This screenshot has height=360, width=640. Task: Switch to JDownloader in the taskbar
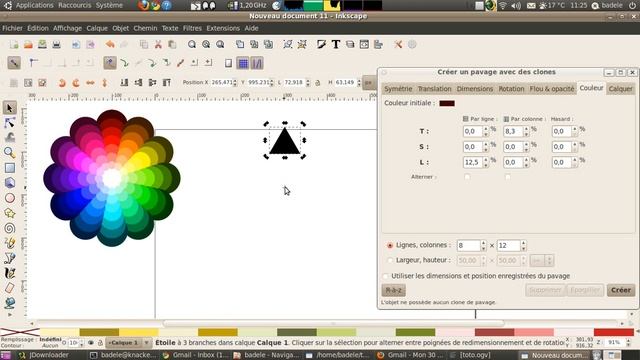[44, 355]
